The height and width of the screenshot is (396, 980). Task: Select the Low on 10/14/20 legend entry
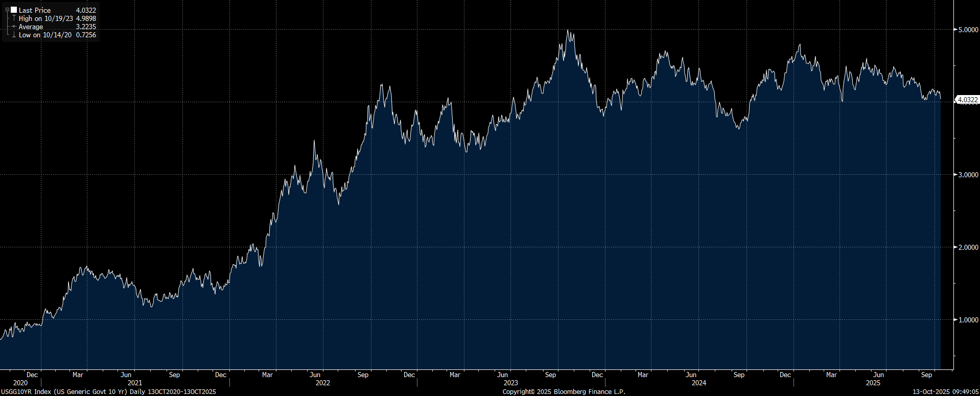(x=45, y=35)
